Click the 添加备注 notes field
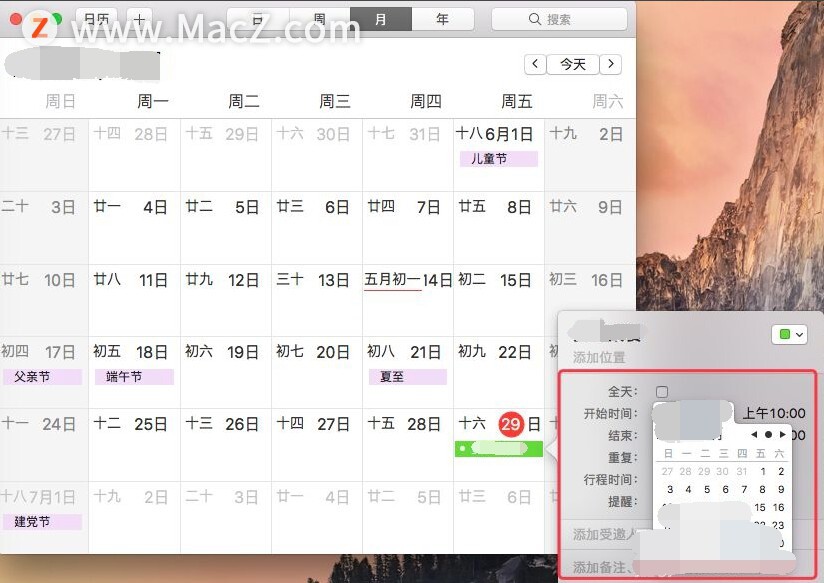This screenshot has height=583, width=824. 602,568
